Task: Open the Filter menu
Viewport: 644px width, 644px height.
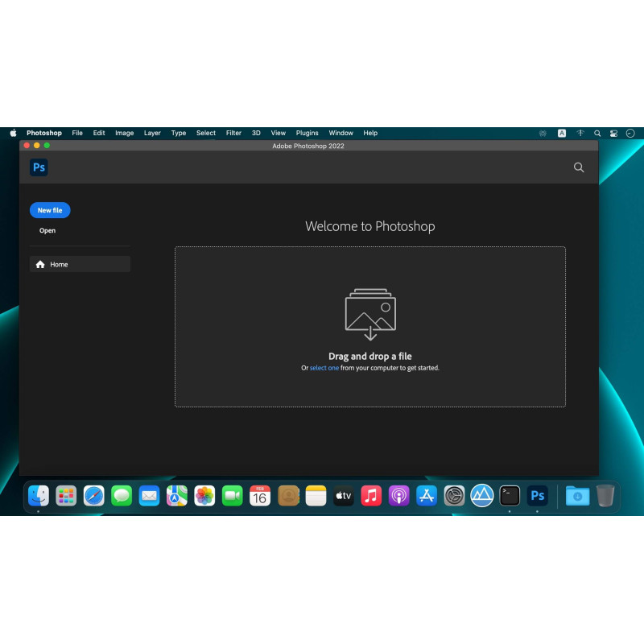Action: (x=233, y=133)
